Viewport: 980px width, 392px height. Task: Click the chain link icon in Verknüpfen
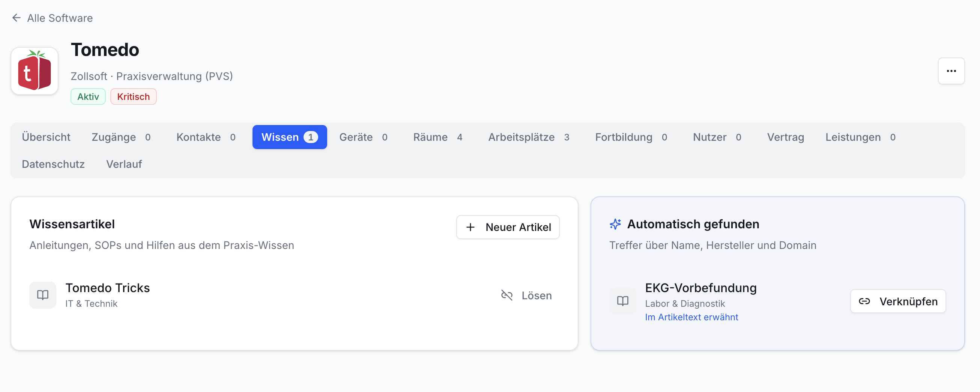tap(864, 302)
